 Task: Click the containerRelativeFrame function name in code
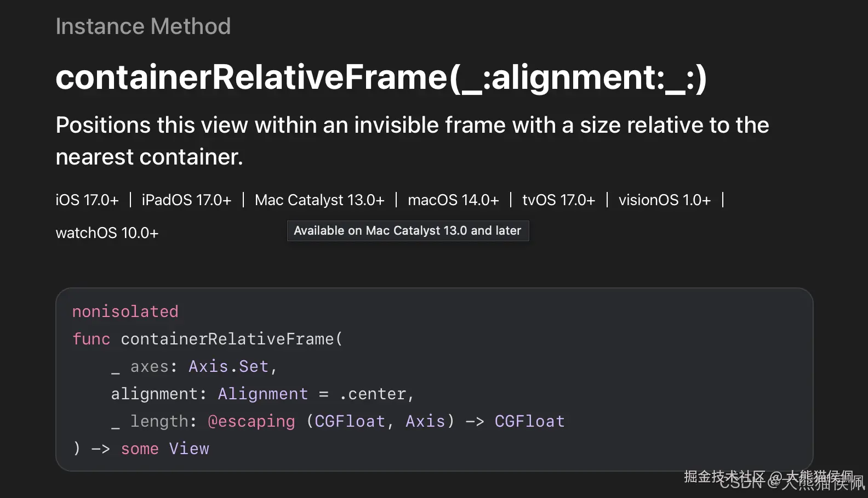(227, 339)
